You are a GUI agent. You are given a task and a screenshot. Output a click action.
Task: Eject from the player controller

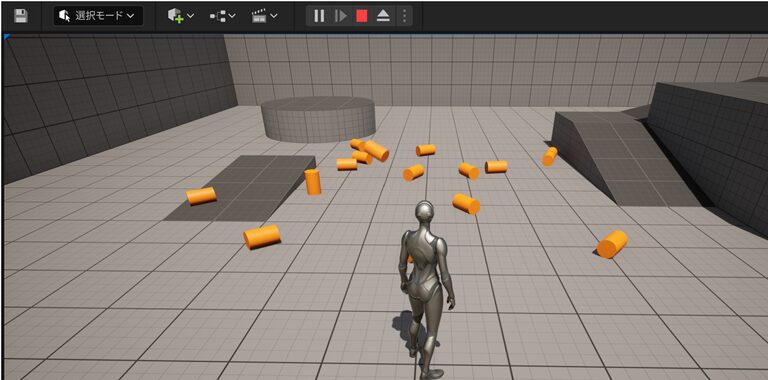[x=383, y=16]
